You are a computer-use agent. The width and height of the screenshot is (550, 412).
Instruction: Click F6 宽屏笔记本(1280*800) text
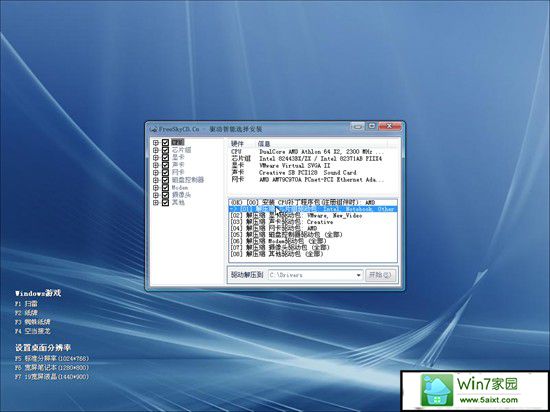(x=52, y=368)
